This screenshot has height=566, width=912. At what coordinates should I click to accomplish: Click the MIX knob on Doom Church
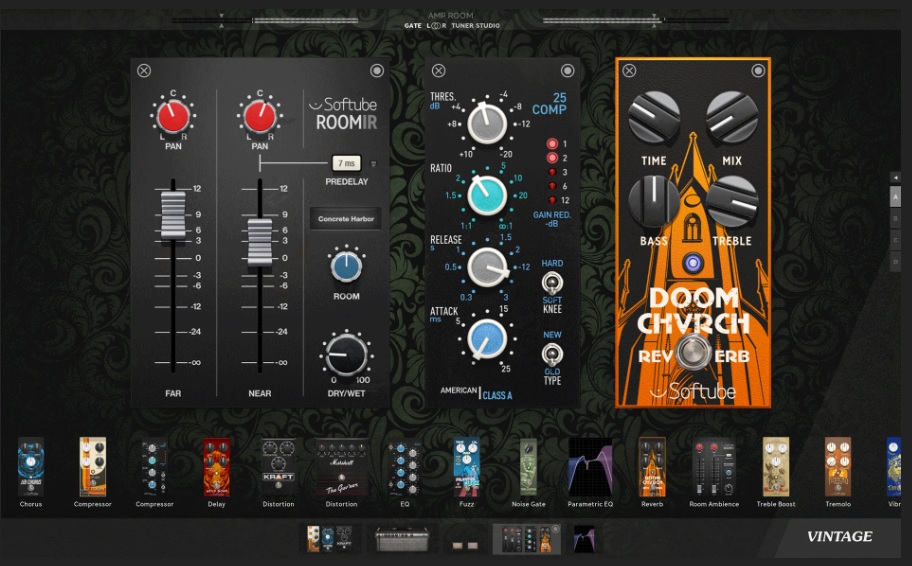[x=732, y=118]
